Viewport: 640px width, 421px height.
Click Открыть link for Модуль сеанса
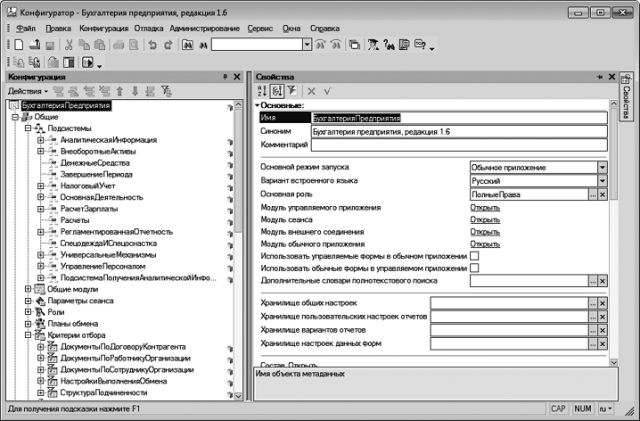pos(485,219)
